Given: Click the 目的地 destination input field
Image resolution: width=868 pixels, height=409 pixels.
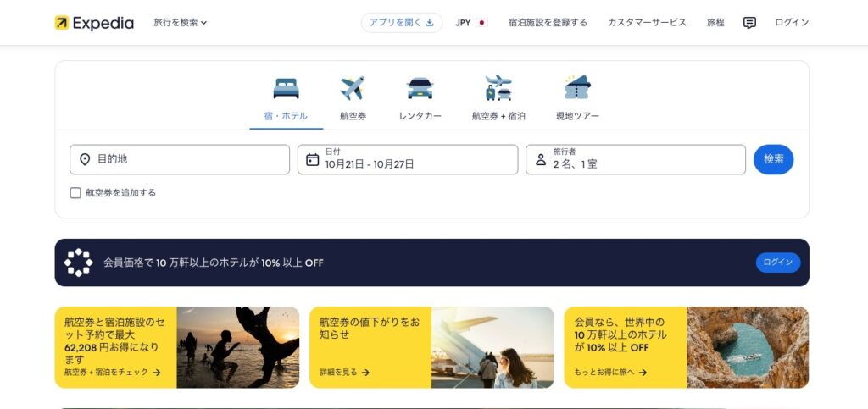Looking at the screenshot, I should 180,160.
